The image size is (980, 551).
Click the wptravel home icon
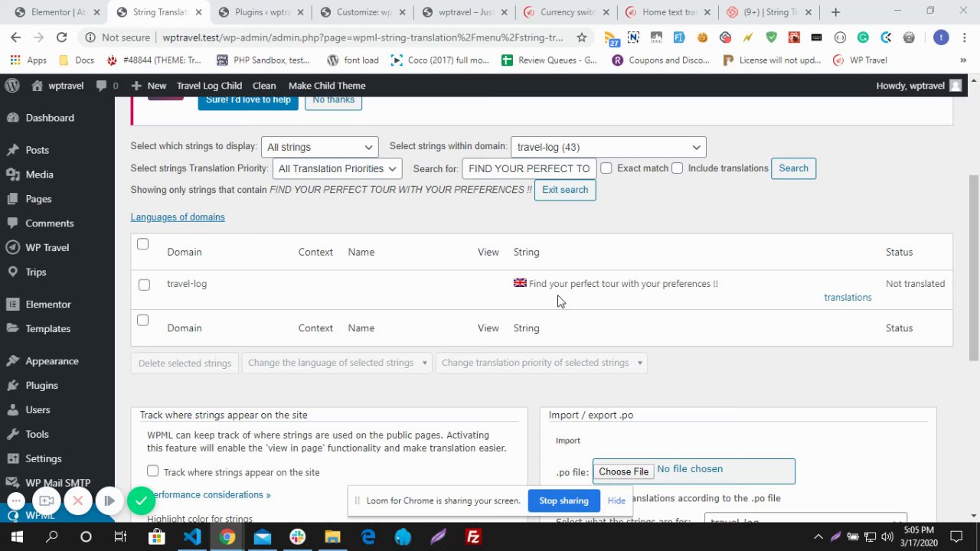pos(37,86)
